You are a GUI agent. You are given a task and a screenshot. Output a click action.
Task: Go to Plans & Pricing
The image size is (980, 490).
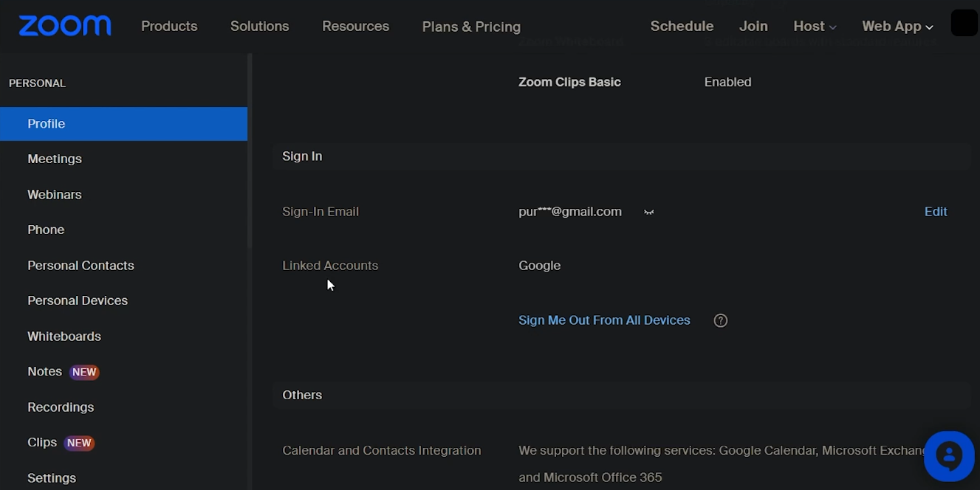[x=471, y=27]
